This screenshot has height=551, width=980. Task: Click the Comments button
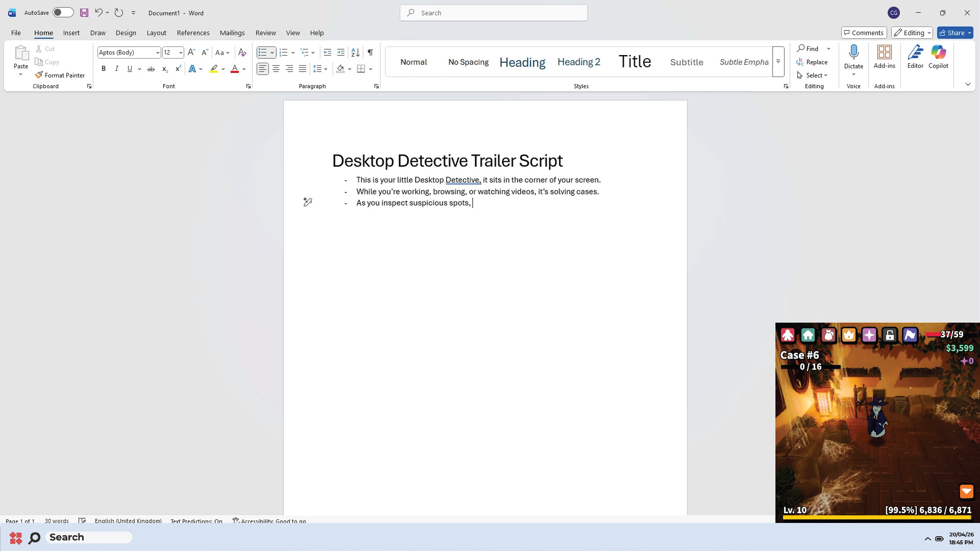click(x=864, y=33)
